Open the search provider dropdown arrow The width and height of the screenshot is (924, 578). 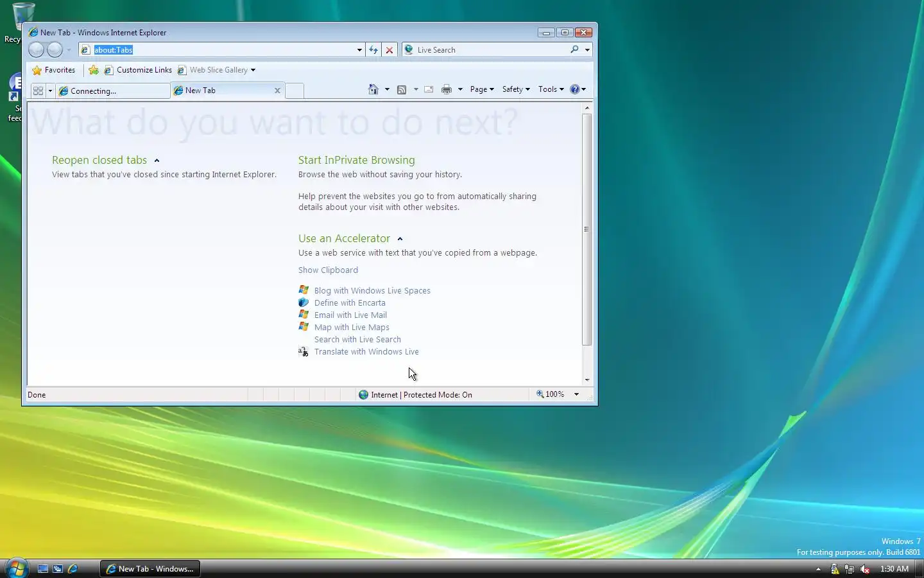click(x=587, y=50)
